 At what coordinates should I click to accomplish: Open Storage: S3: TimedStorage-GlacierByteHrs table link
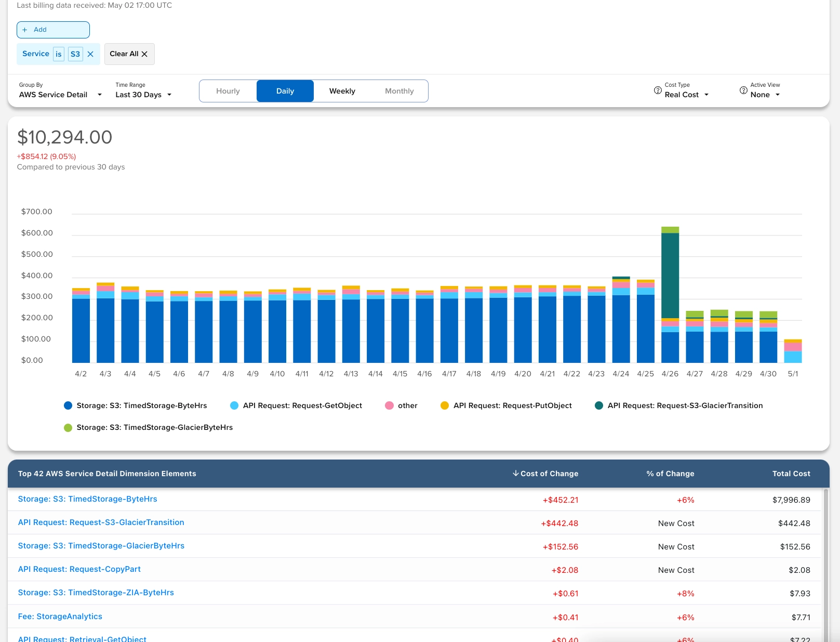pos(101,546)
